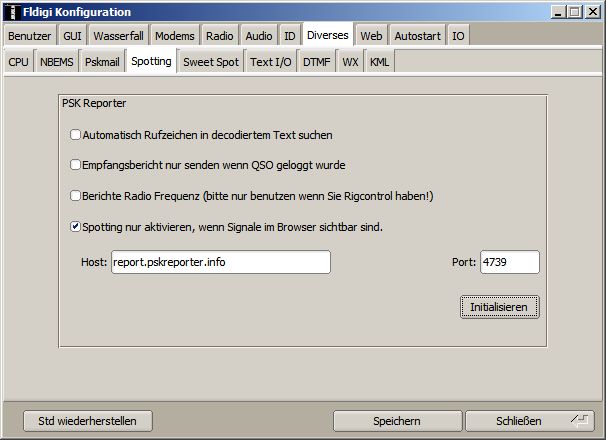Screen dimensions: 606x440
Task: Check 'Berichte Radio Frequenz' option
Action: pyautogui.click(x=76, y=196)
